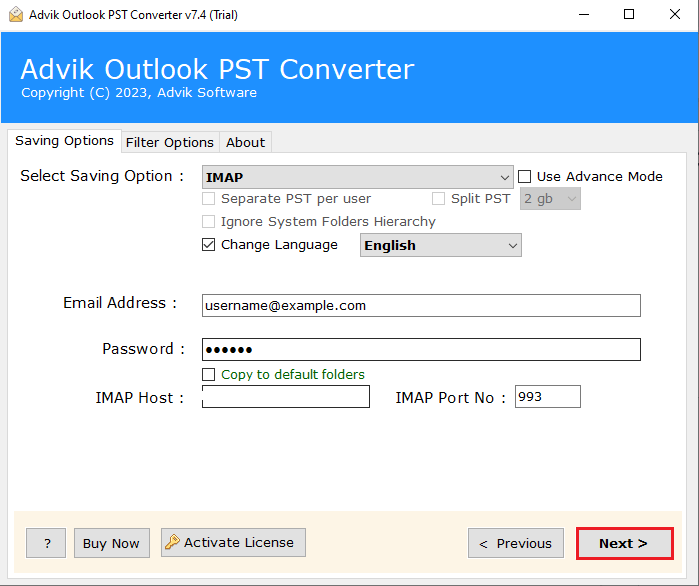Click the Activate License button
699x586 pixels.
[234, 543]
